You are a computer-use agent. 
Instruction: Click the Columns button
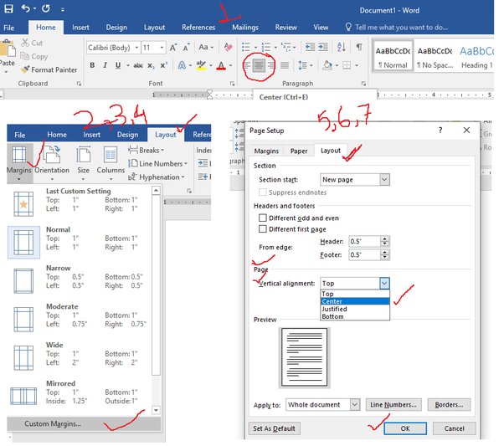(111, 161)
